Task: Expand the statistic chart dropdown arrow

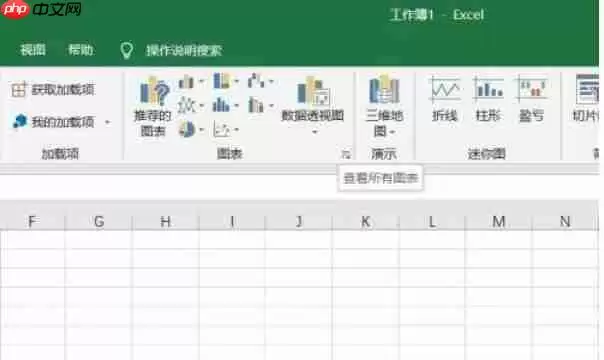Action: pyautogui.click(x=236, y=105)
